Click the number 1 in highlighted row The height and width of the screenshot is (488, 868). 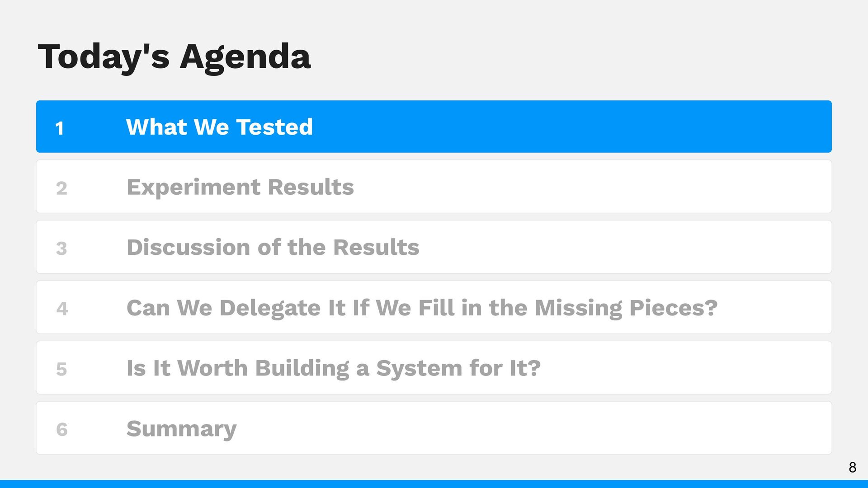click(x=59, y=128)
